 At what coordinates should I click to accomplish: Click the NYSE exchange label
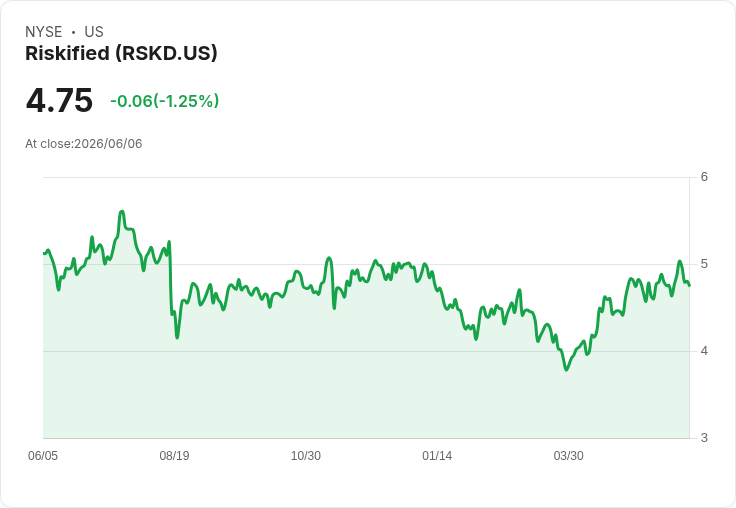(44, 32)
